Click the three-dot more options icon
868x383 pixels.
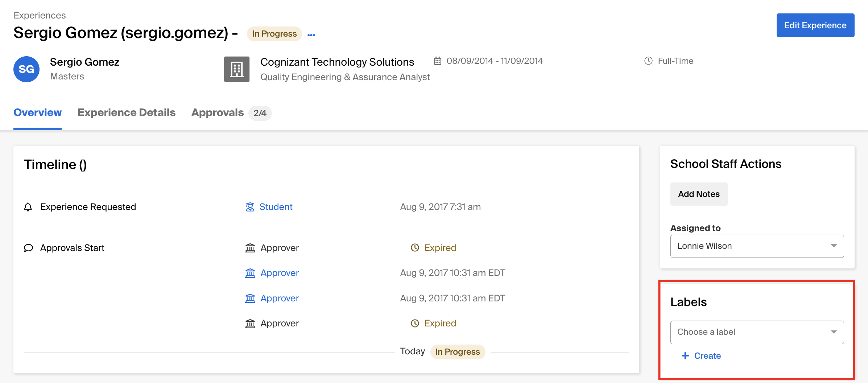coord(311,35)
